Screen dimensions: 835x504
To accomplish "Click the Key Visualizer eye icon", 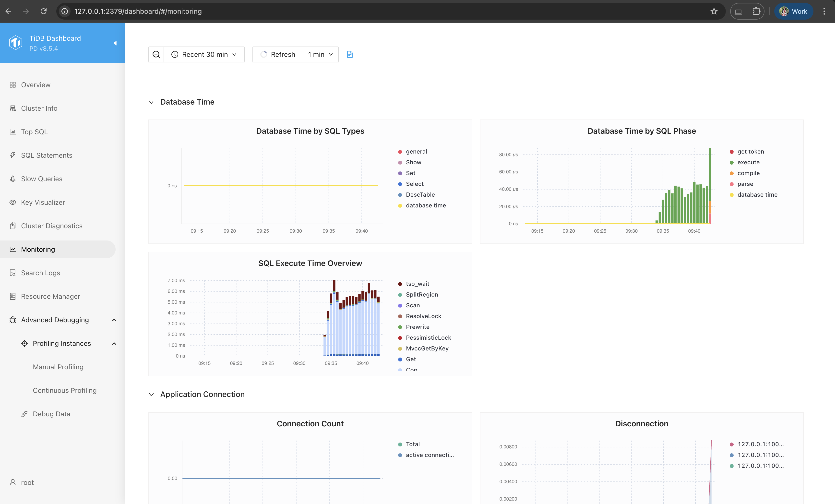I will click(13, 202).
